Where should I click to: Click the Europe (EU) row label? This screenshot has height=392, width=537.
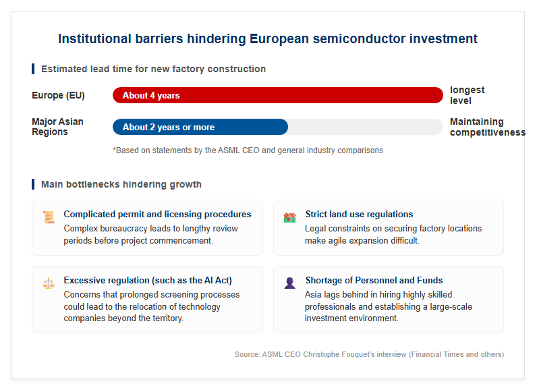[x=58, y=95]
